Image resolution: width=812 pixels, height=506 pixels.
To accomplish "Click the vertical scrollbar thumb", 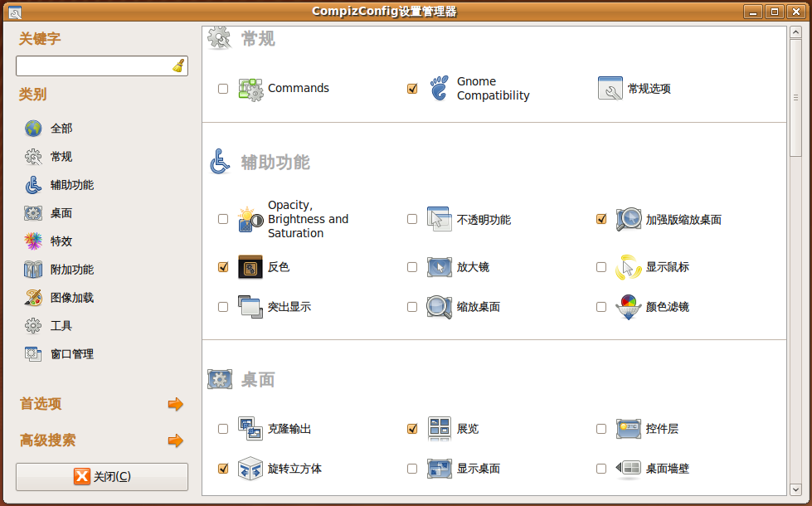I will point(796,97).
